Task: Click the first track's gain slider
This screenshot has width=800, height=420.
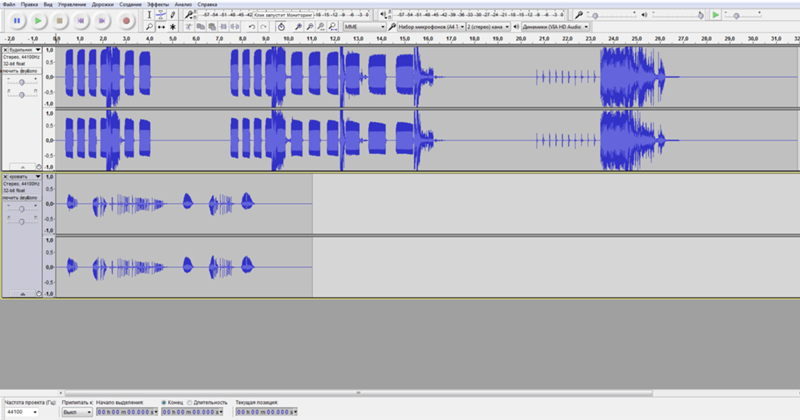Action: [21, 82]
